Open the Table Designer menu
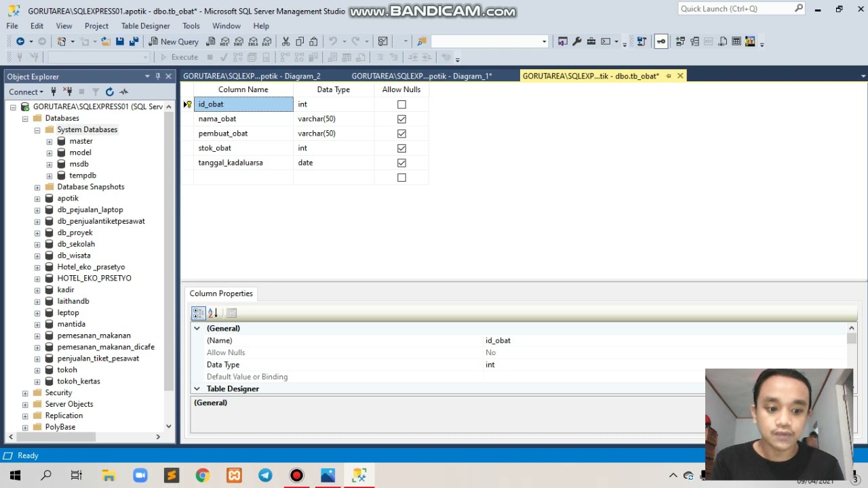This screenshot has height=488, width=868. pyautogui.click(x=145, y=26)
